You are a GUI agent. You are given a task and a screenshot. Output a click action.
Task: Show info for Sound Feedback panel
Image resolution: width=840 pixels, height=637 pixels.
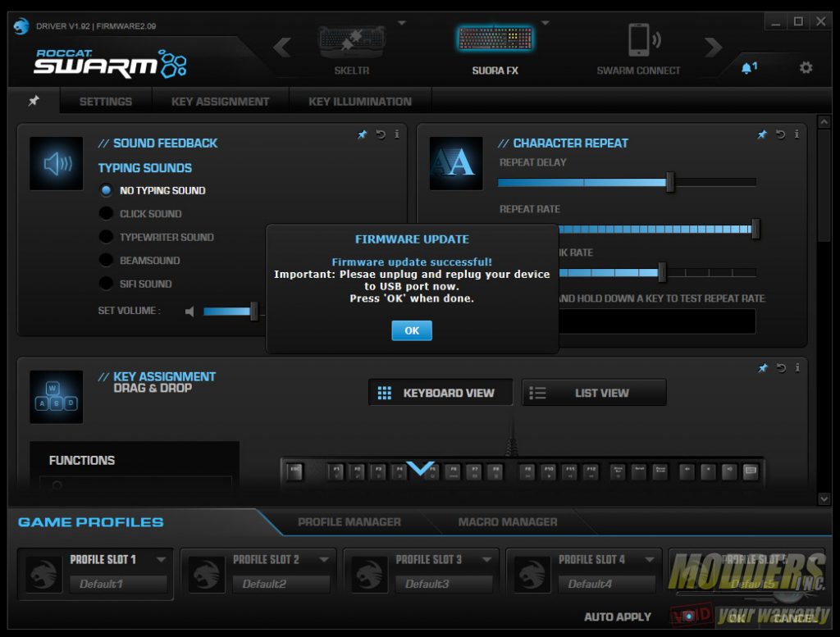396,134
